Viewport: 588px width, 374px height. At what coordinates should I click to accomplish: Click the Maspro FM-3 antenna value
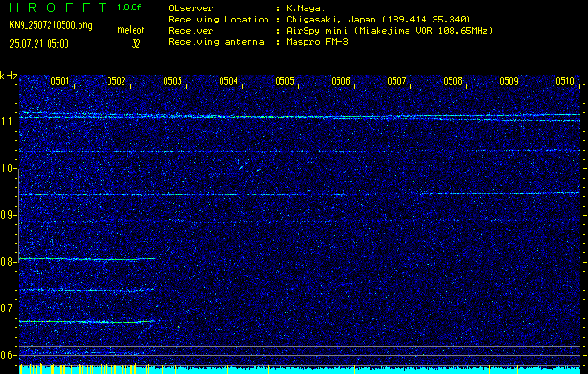point(317,42)
